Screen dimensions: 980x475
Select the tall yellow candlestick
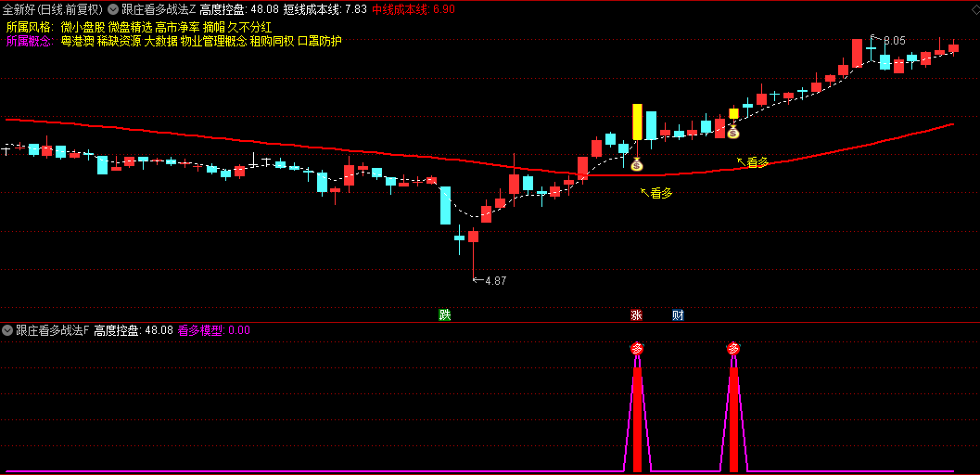638,122
